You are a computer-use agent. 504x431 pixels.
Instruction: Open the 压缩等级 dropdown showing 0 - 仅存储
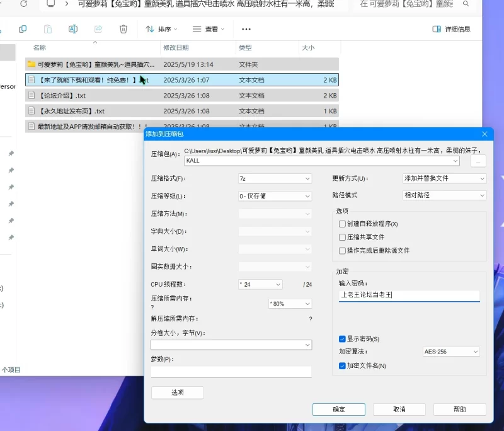click(275, 196)
